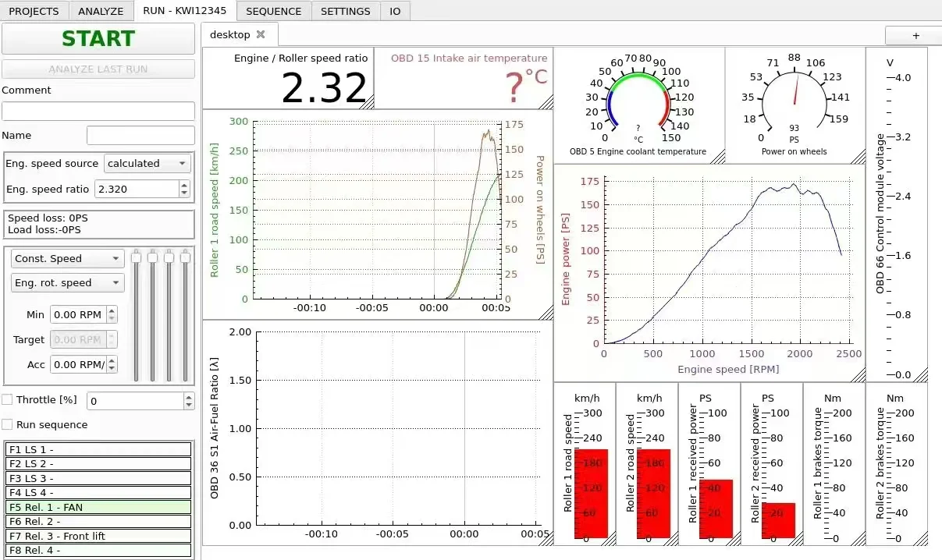Screen dimensions: 942x560
Task: Click the Acc RPM input field
Action: coord(78,364)
